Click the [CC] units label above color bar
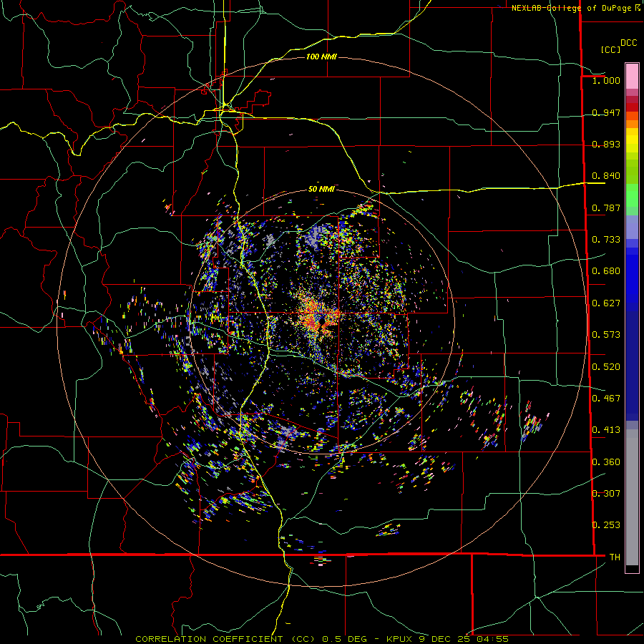Screen dimensions: 644x644 tap(610, 49)
